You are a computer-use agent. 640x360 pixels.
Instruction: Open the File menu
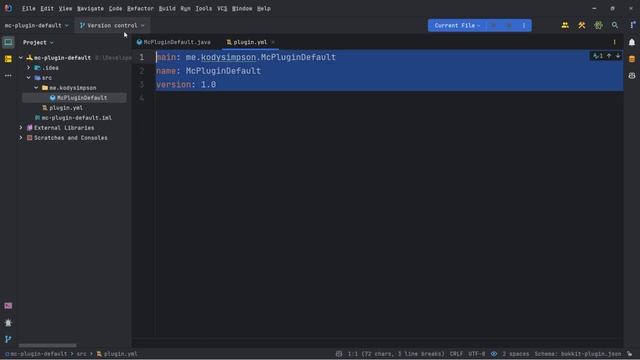pyautogui.click(x=29, y=8)
